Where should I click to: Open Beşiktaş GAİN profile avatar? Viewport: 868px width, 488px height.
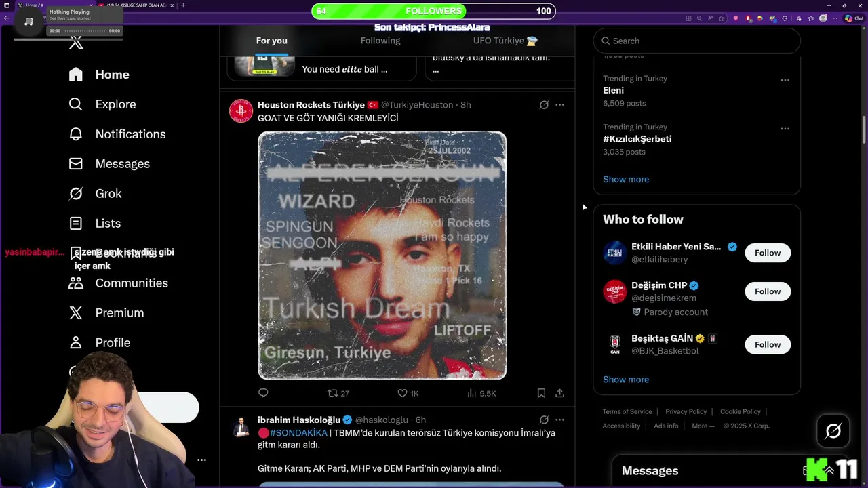(x=615, y=344)
